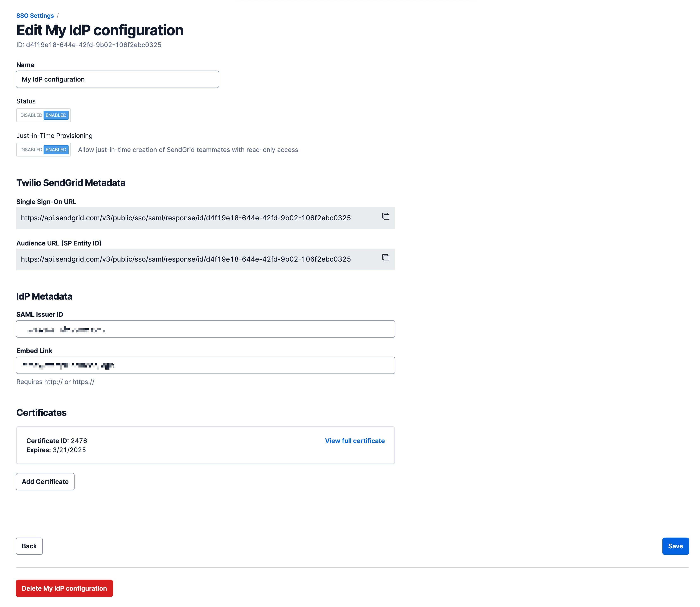Disable the Status setting
700x607 pixels.
31,115
